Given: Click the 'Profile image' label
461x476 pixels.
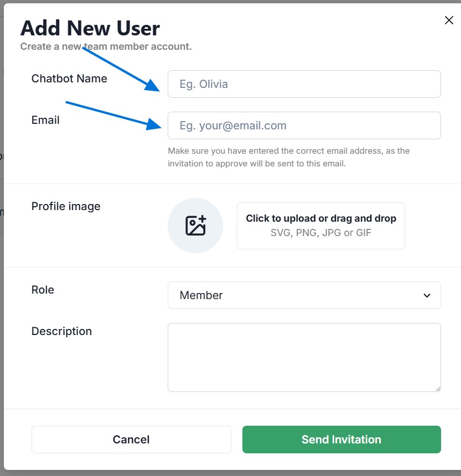Looking at the screenshot, I should click(66, 206).
